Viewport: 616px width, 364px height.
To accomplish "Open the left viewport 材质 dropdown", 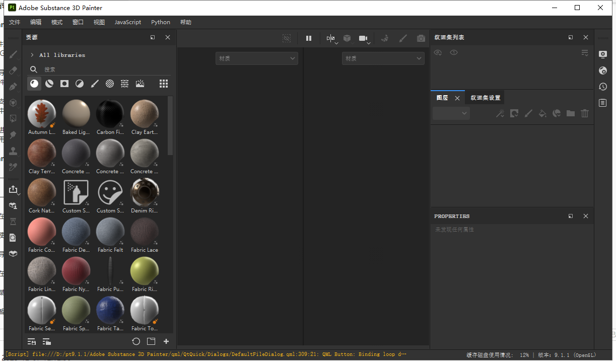I will pyautogui.click(x=257, y=58).
